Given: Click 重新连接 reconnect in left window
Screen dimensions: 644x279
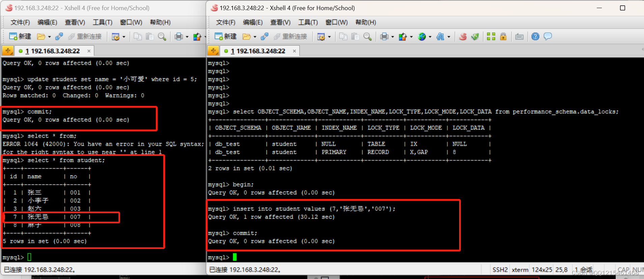Looking at the screenshot, I should pyautogui.click(x=85, y=36).
